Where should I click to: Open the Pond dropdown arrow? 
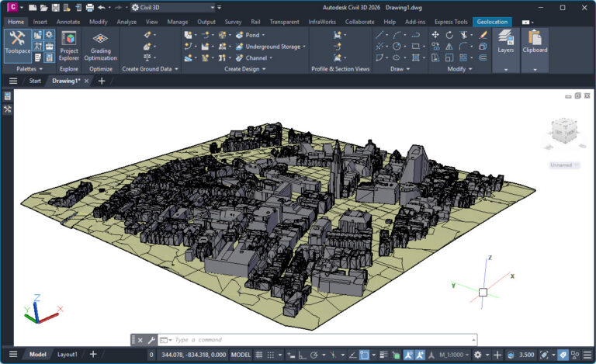click(x=263, y=35)
